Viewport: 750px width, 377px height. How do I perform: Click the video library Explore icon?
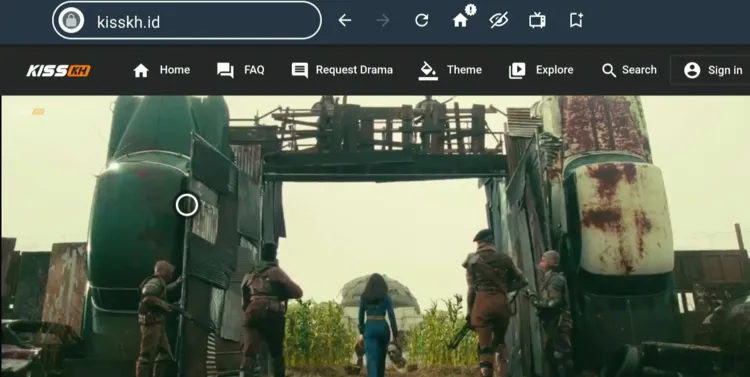coord(517,71)
